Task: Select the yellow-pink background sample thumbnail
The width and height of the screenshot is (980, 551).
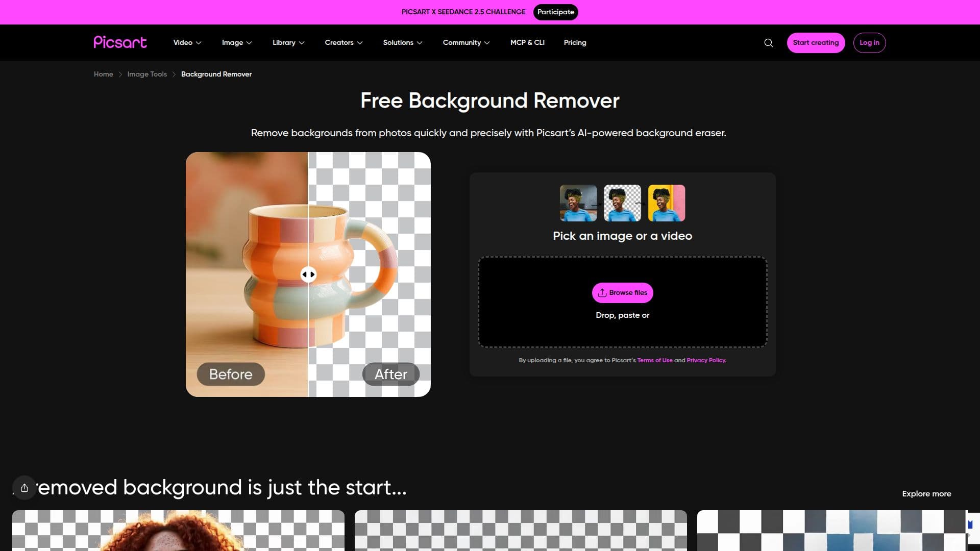Action: (667, 203)
